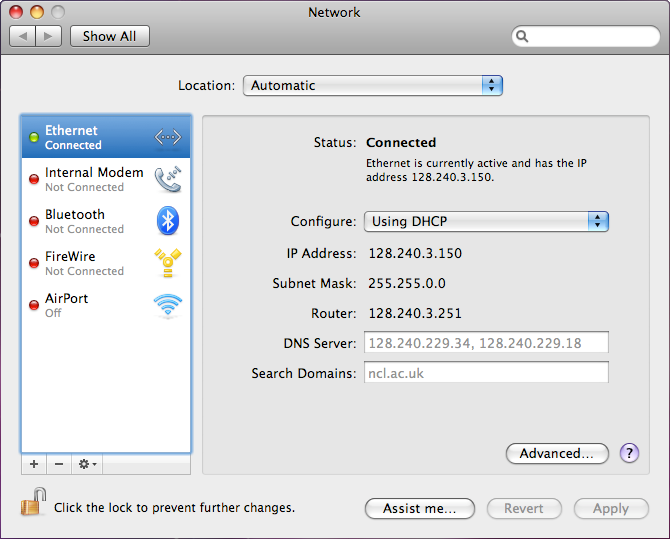Viewport: 670px width, 539px height.
Task: Click the padlock to prevent changes
Action: click(33, 502)
